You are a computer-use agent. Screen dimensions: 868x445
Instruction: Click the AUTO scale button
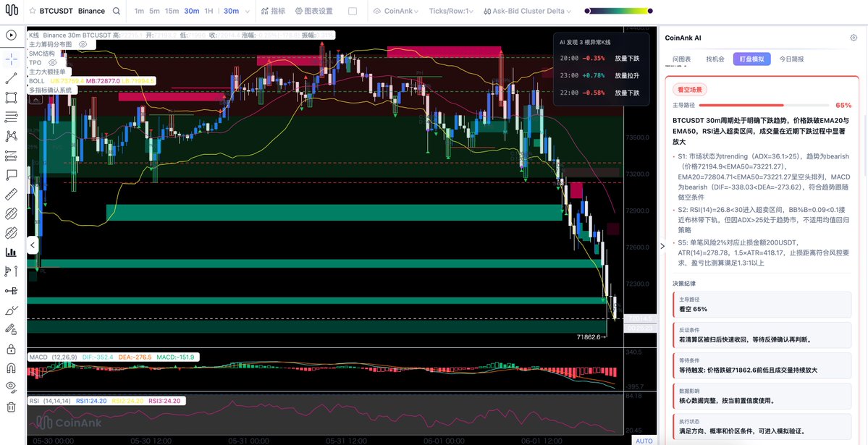click(644, 441)
